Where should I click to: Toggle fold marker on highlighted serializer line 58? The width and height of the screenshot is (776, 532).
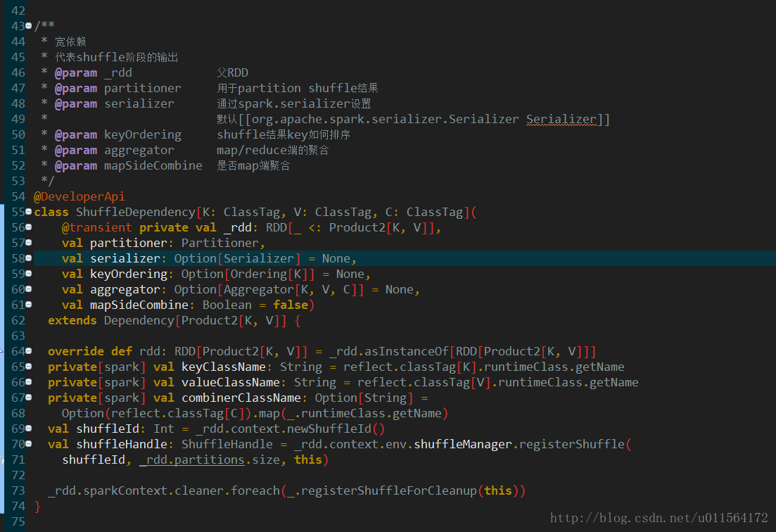click(29, 258)
